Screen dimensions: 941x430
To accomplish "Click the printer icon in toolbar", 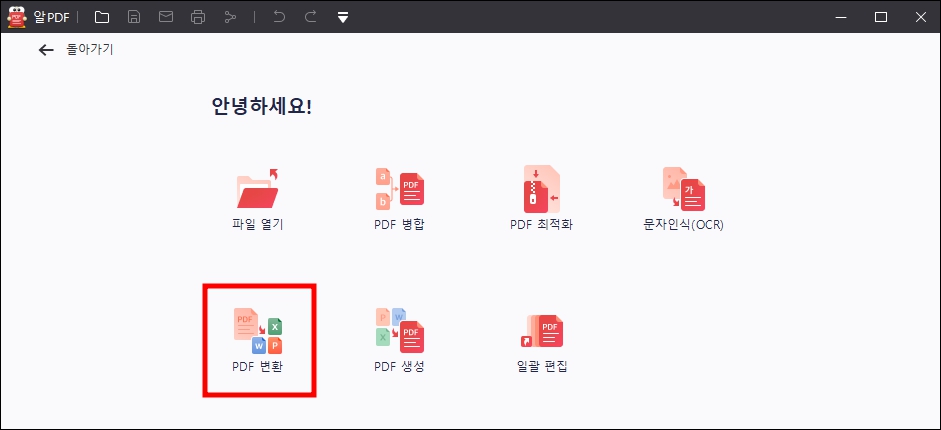I will click(197, 17).
